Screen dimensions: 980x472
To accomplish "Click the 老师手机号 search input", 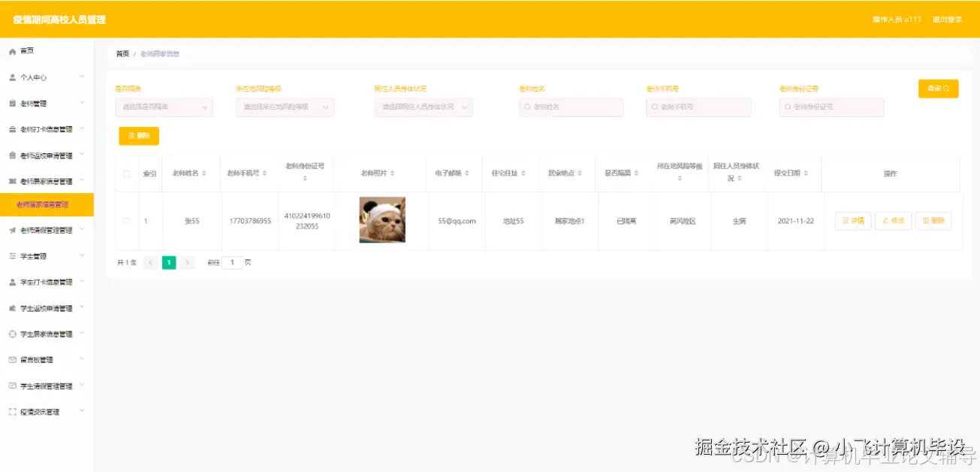I will coord(698,107).
